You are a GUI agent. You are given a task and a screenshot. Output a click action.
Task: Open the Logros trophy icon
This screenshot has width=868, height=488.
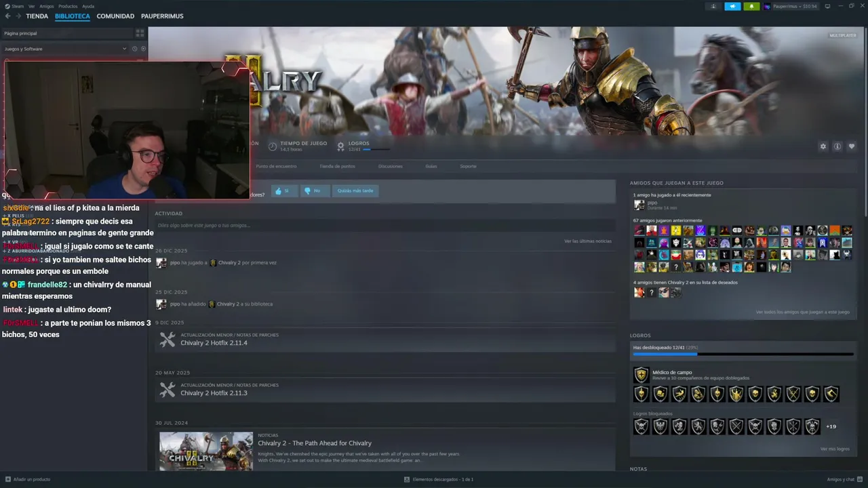[x=341, y=146]
